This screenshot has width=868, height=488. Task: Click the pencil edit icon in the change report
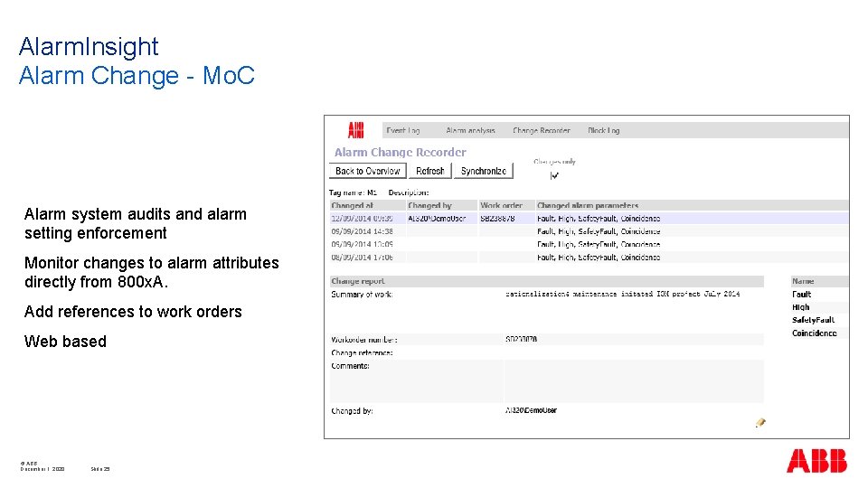(x=760, y=423)
